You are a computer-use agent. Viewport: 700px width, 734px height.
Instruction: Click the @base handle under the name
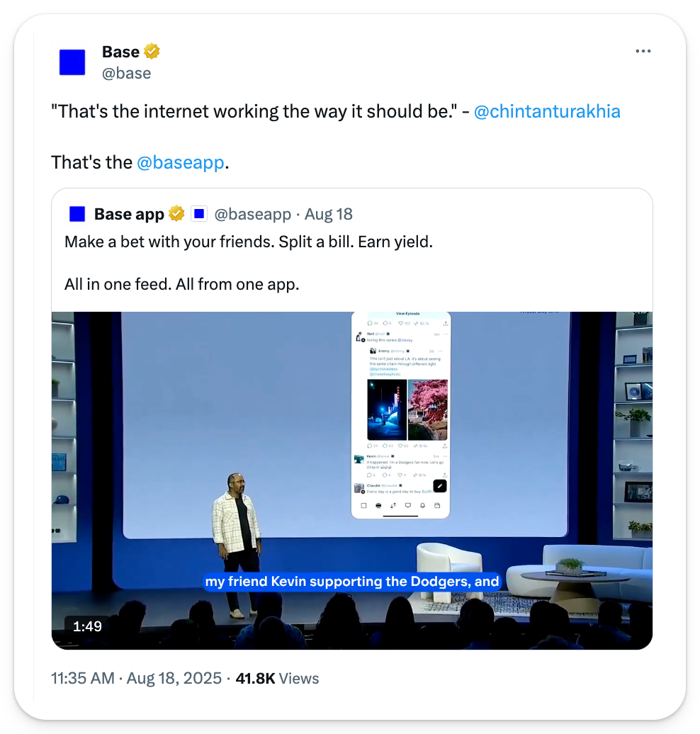point(126,73)
